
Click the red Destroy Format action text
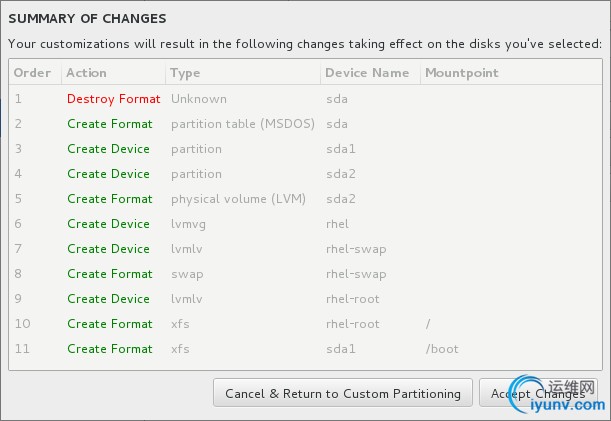tap(113, 99)
